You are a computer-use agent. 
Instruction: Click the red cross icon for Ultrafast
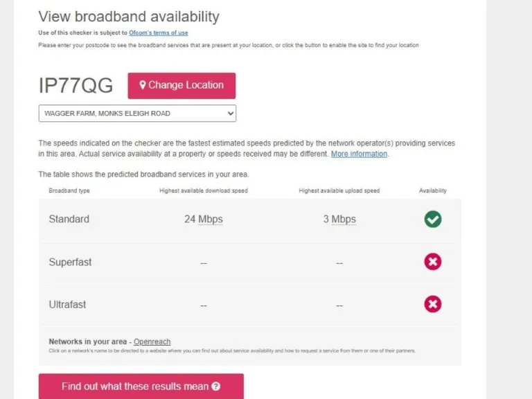tap(433, 304)
